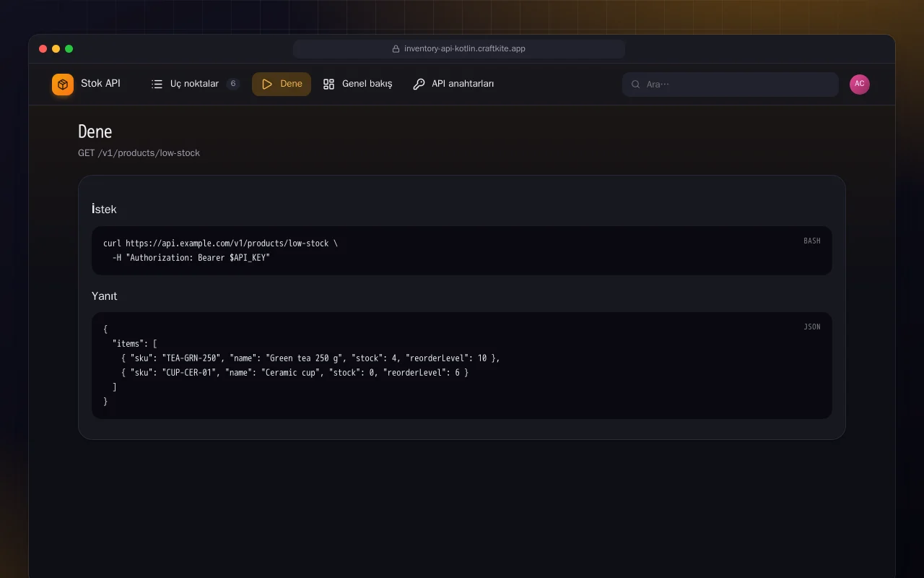Close the browser window with the red button
The height and width of the screenshot is (578, 924).
[x=43, y=49]
